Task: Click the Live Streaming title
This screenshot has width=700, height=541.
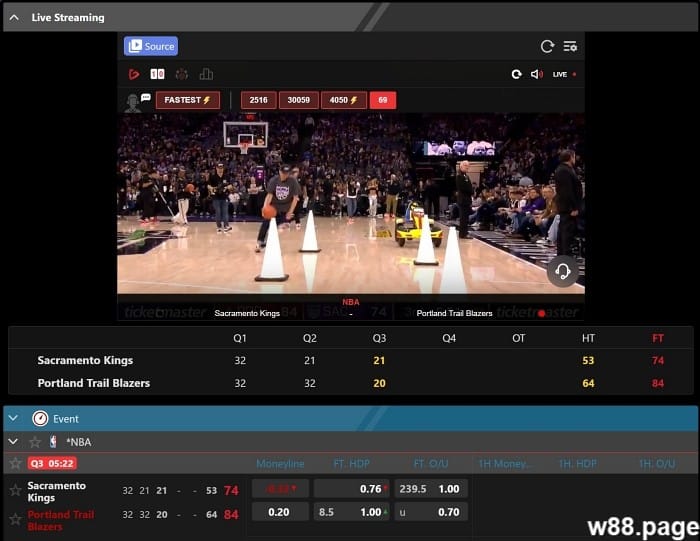Action: tap(68, 17)
